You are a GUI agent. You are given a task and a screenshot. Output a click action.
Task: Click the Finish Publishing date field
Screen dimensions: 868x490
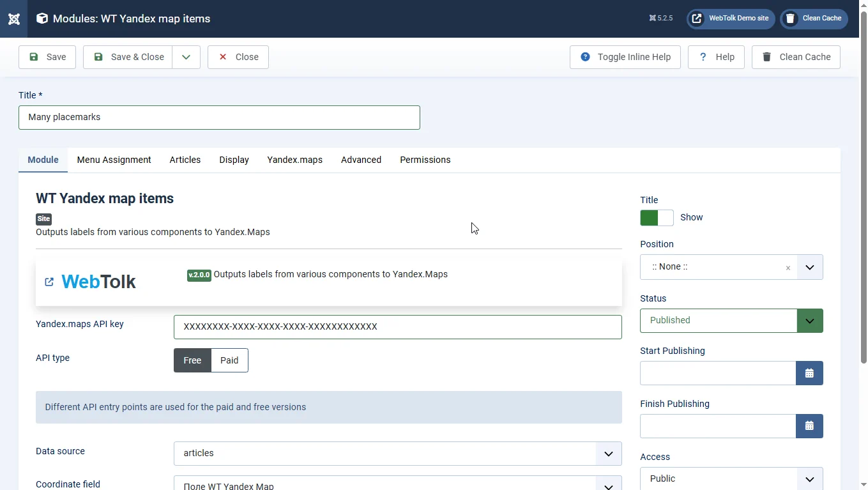[718, 426]
